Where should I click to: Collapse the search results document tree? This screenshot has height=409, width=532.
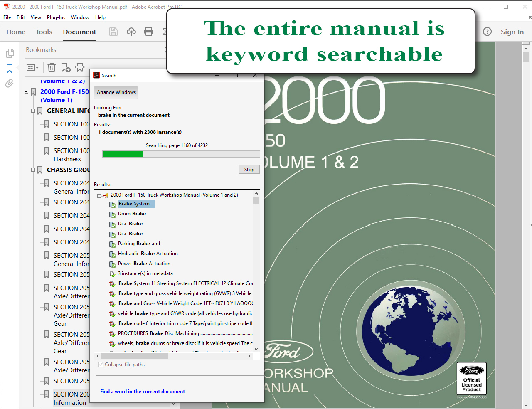point(99,195)
